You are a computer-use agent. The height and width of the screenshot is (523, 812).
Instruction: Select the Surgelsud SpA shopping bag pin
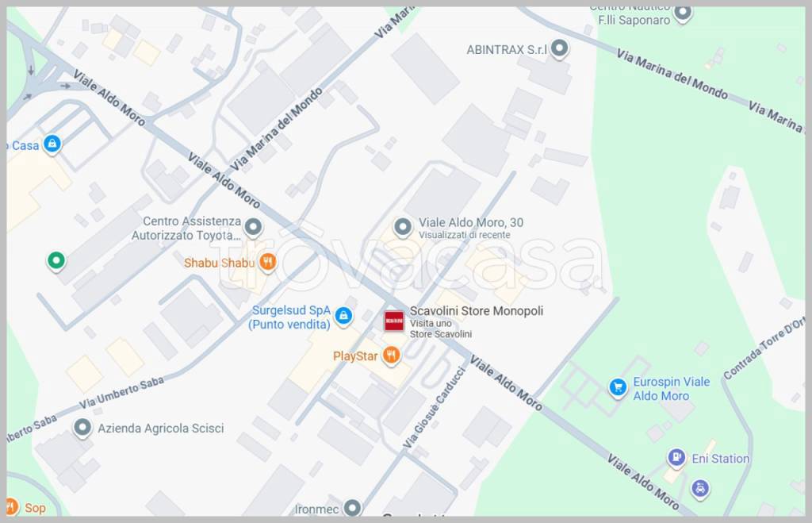point(343,316)
